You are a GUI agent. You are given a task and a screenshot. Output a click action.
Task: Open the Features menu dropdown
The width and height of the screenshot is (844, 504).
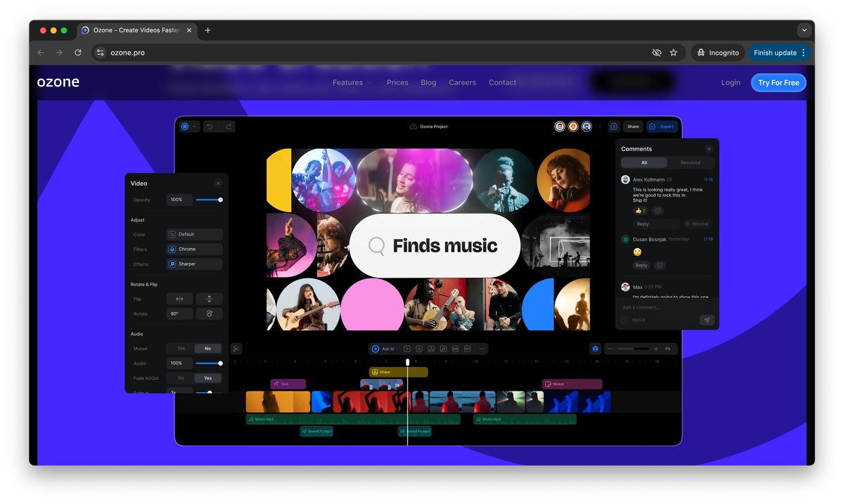352,83
